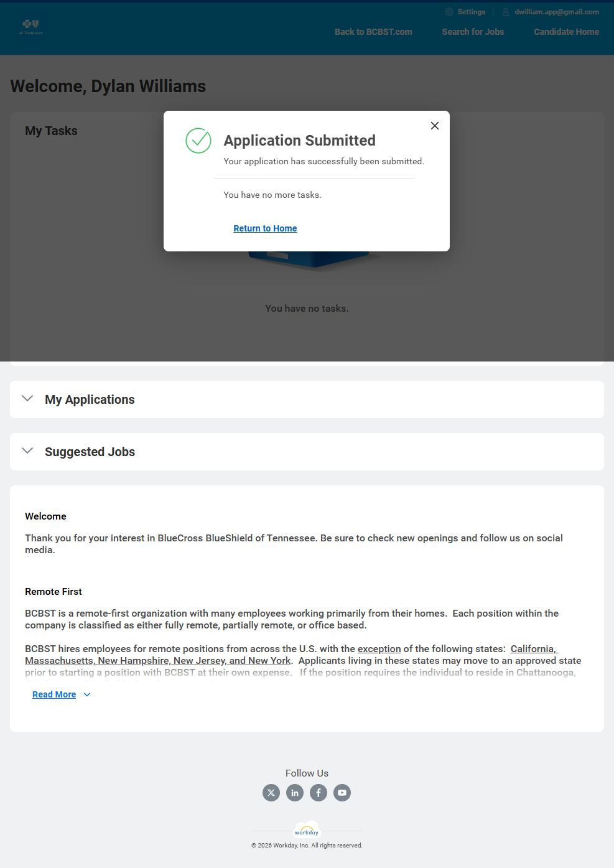Open the Facebook social icon
This screenshot has width=614, height=868.
(x=319, y=793)
